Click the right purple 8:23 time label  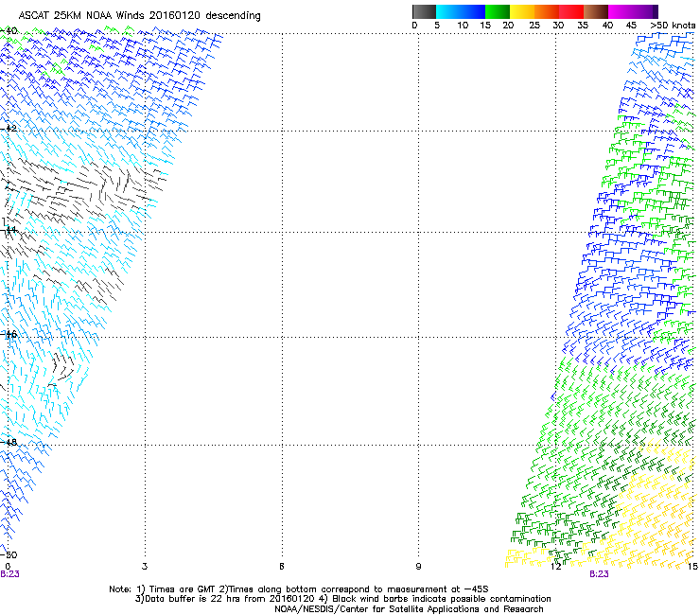599,574
